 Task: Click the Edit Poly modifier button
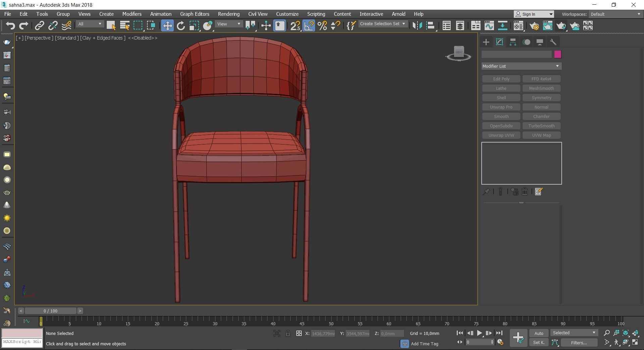501,79
